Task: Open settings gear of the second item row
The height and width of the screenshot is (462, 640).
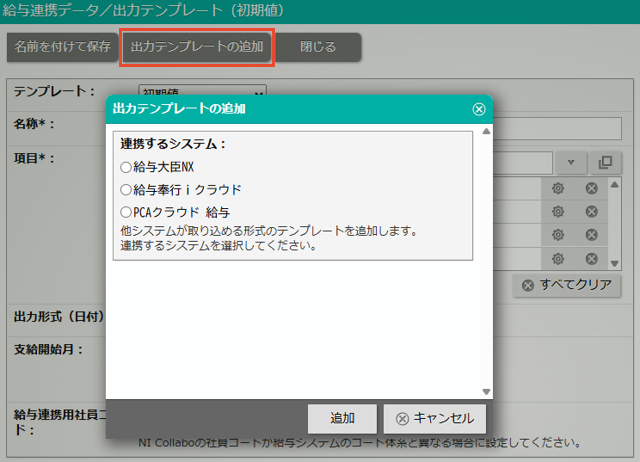Action: click(x=558, y=211)
